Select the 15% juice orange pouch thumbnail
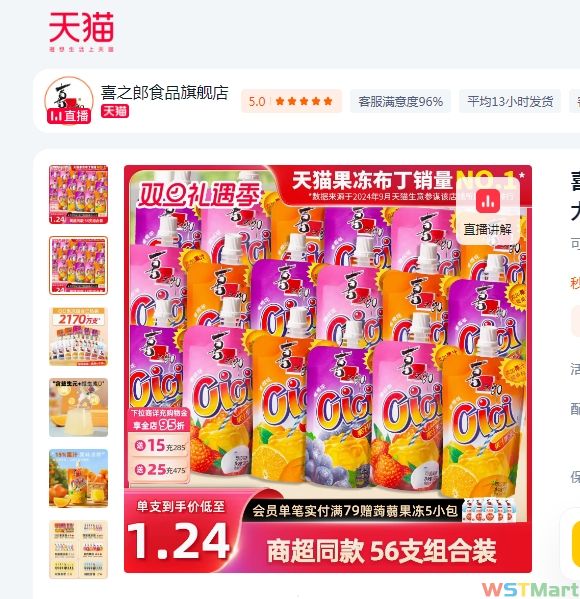This screenshot has height=599, width=580. pyautogui.click(x=78, y=479)
